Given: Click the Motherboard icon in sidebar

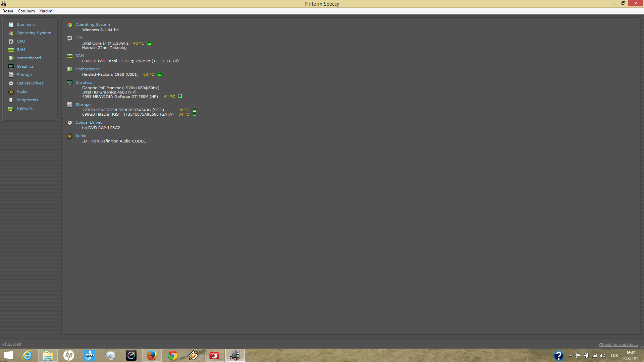Looking at the screenshot, I should click(11, 58).
